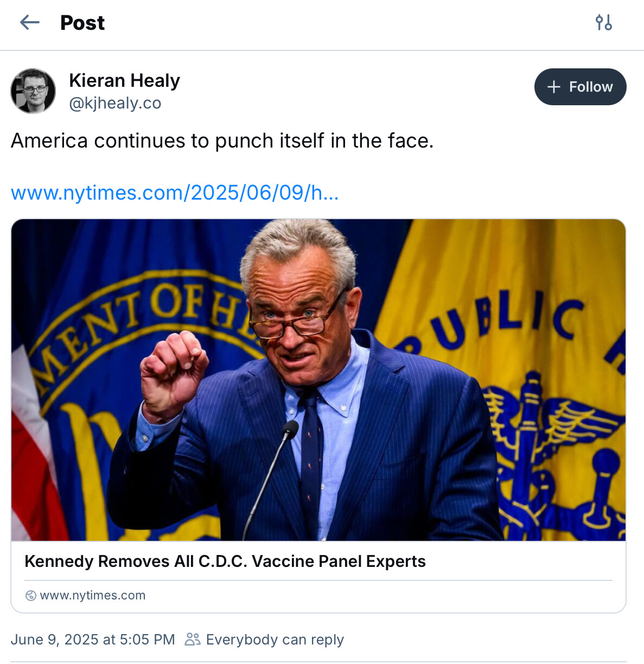Click the plus icon in Follow button

553,87
